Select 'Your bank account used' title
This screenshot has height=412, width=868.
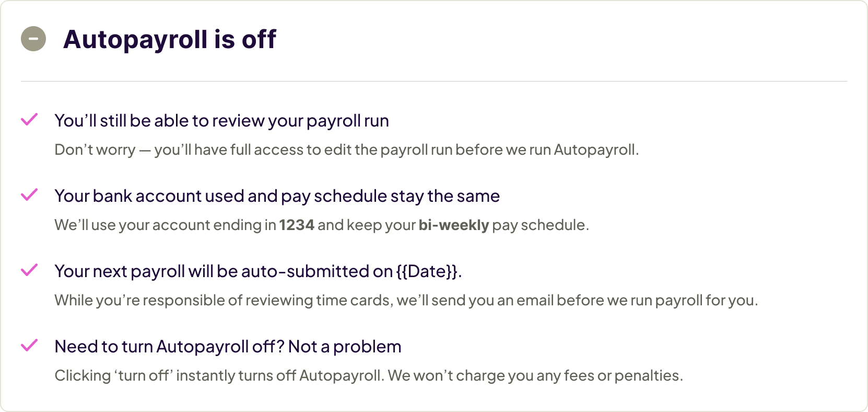click(x=277, y=196)
